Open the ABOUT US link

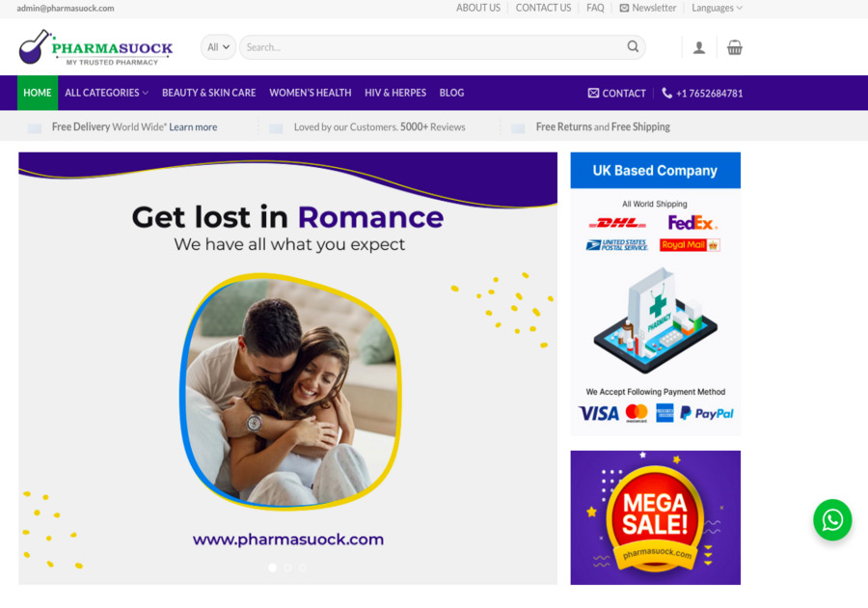coord(478,9)
